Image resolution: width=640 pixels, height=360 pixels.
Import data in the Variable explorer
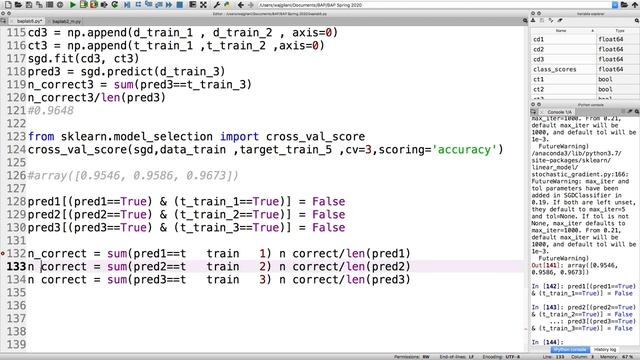click(533, 20)
